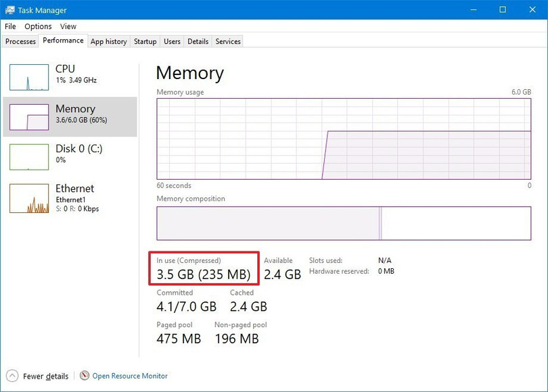Show the Services tab
This screenshot has width=548, height=392.
point(228,41)
